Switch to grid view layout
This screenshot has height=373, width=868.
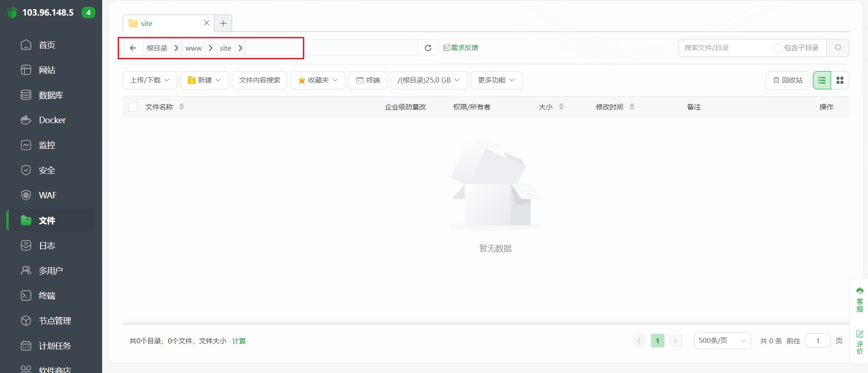coord(840,80)
